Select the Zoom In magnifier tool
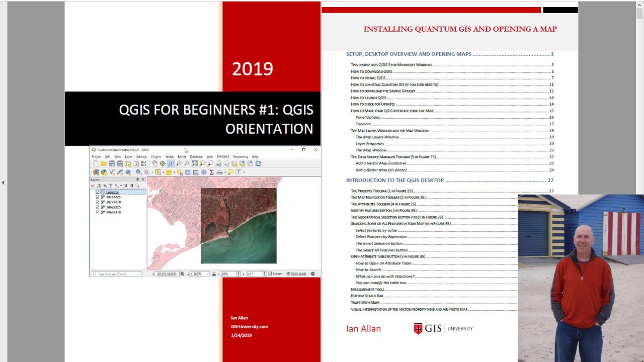Image resolution: width=644 pixels, height=362 pixels. point(172,163)
